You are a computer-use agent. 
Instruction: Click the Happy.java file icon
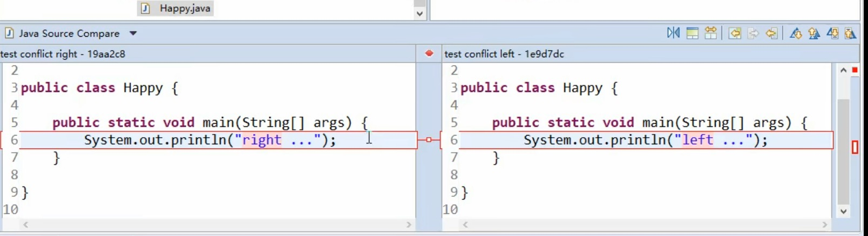pos(145,8)
